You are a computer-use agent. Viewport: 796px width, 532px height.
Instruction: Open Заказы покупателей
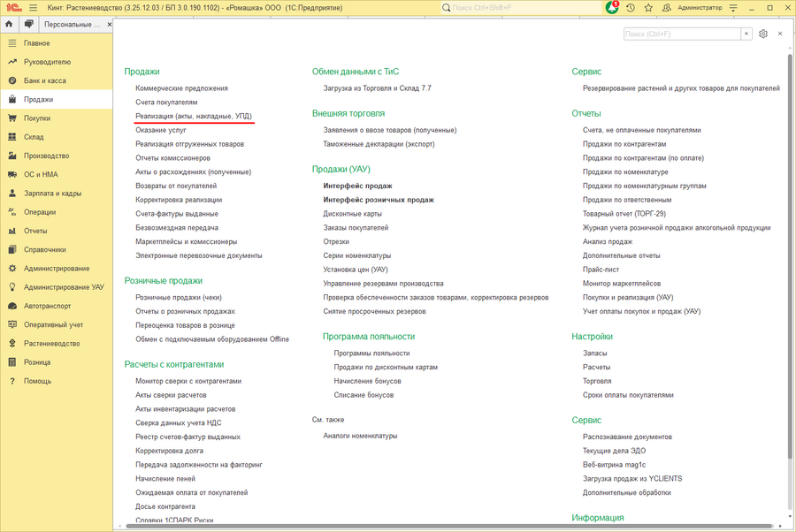tap(356, 228)
